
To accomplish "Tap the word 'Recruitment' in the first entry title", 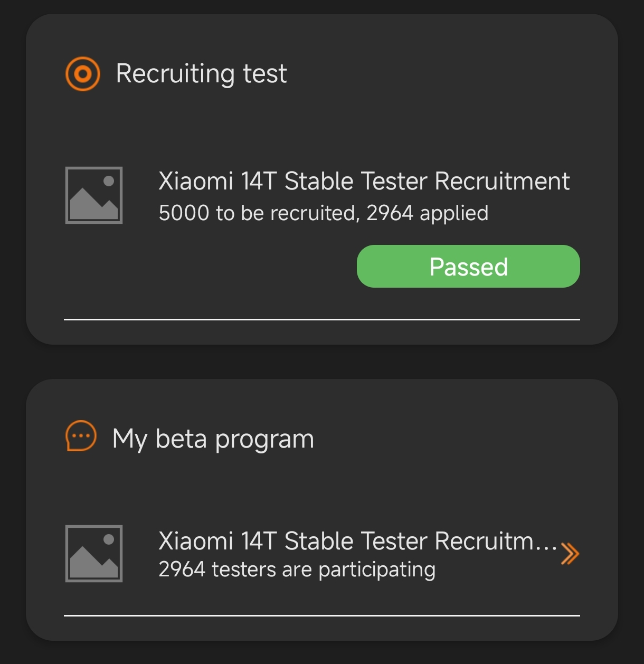I will pyautogui.click(x=502, y=181).
